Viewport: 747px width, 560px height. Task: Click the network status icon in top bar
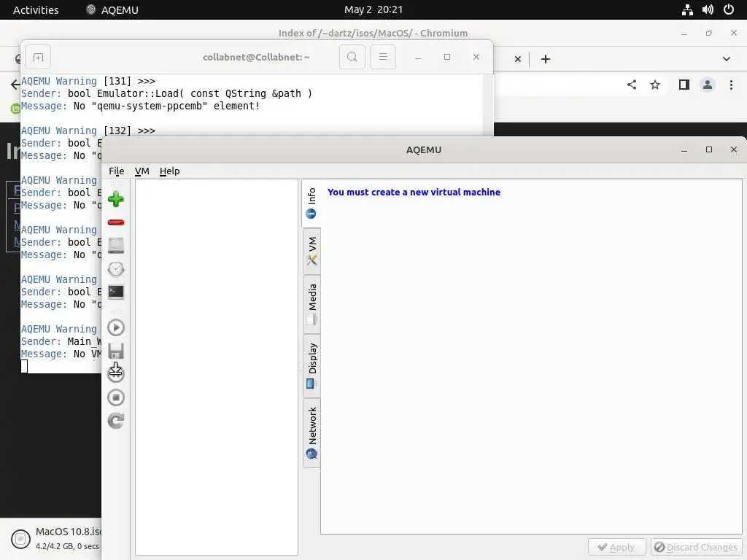[x=687, y=10]
